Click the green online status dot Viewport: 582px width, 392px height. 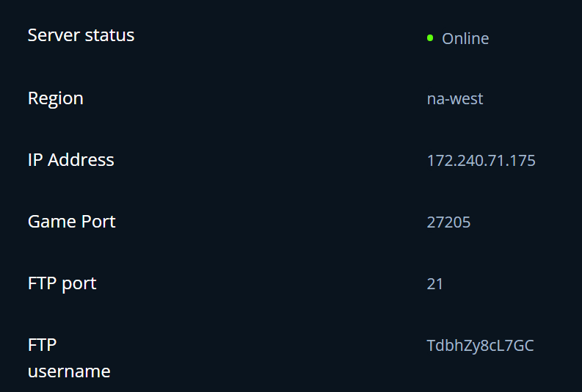(430, 38)
